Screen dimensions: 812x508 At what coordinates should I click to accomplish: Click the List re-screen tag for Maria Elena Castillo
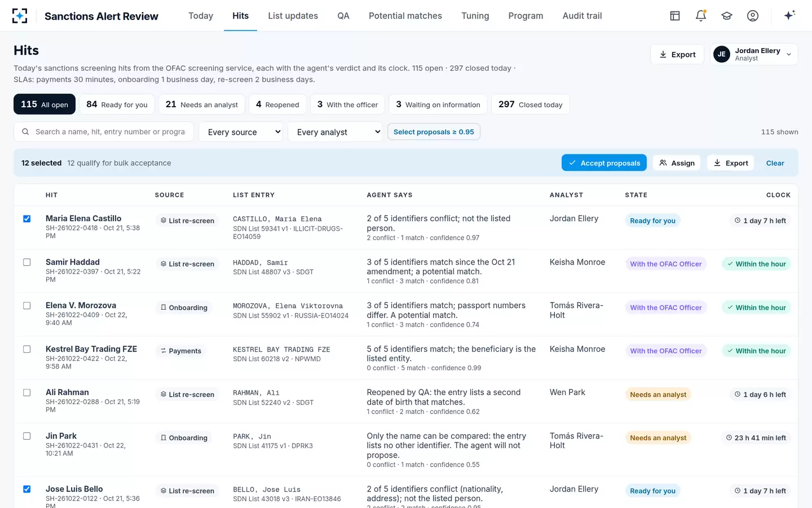tap(187, 221)
